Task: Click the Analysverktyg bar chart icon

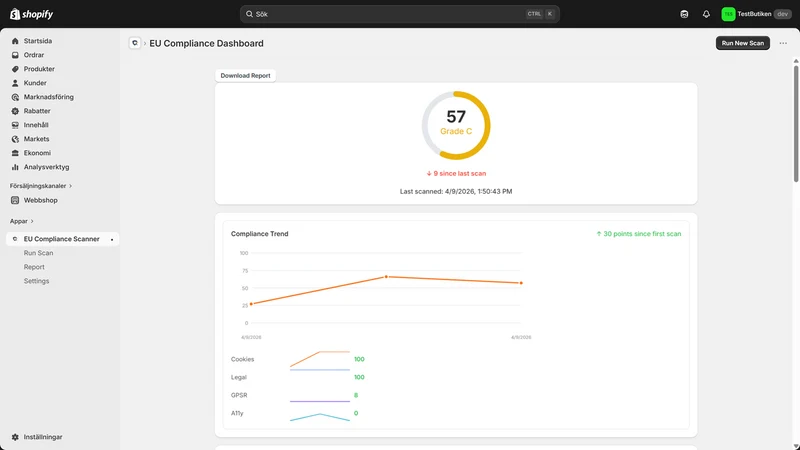Action: [x=15, y=167]
